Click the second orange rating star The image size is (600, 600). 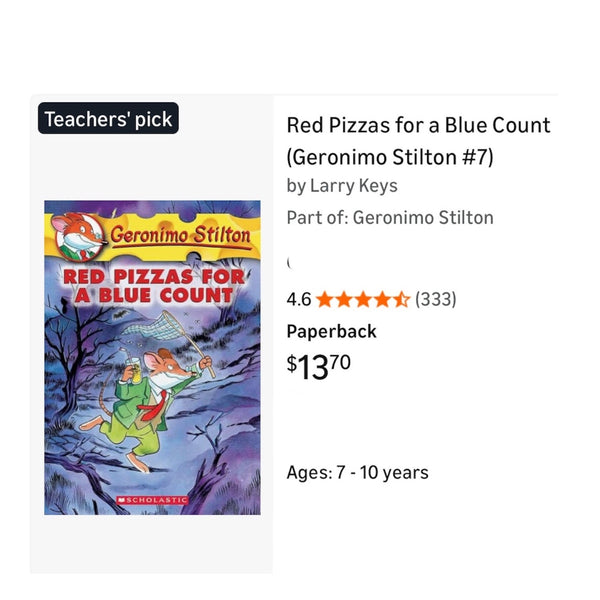[x=344, y=299]
